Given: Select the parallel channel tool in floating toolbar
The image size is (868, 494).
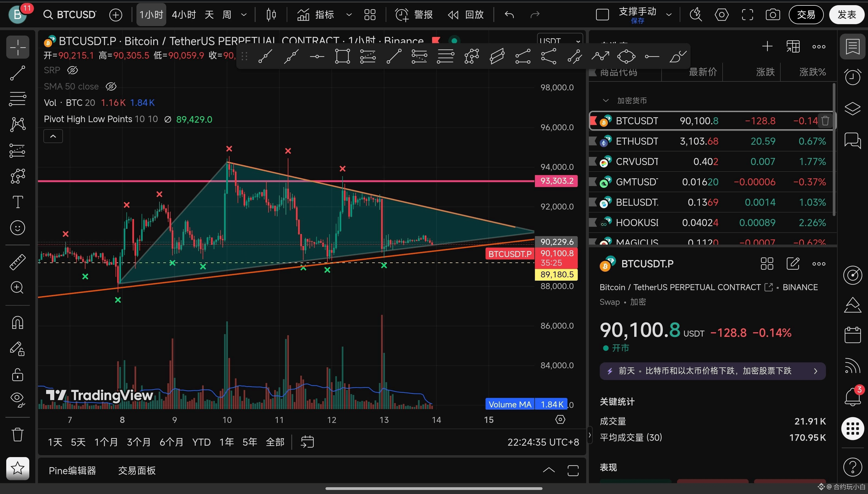Looking at the screenshot, I should (497, 56).
